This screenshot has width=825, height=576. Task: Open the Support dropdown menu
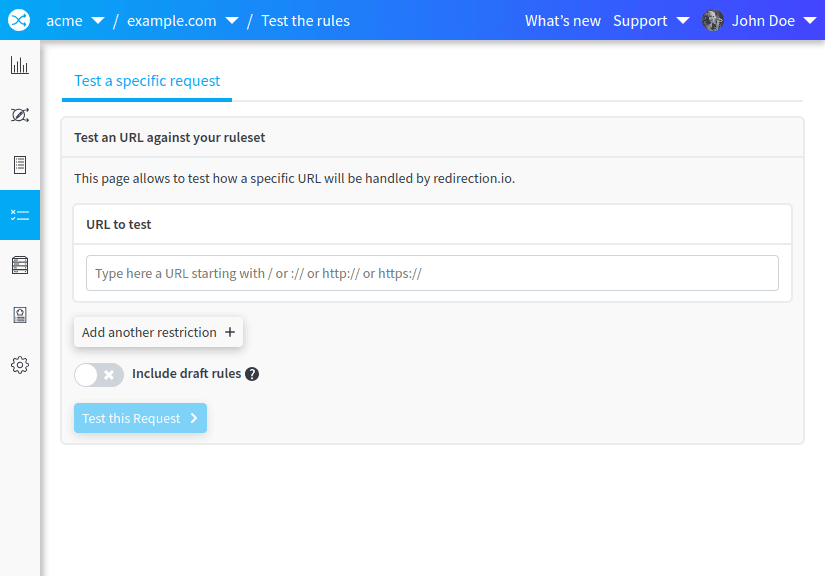651,21
